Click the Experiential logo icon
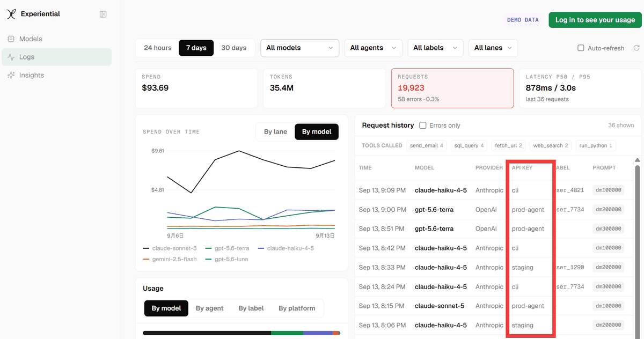The image size is (644, 339). 11,14
